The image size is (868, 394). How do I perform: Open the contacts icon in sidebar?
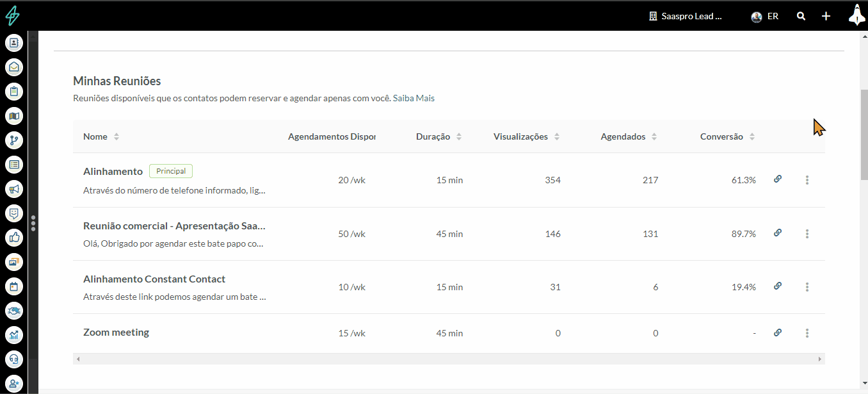[x=14, y=43]
